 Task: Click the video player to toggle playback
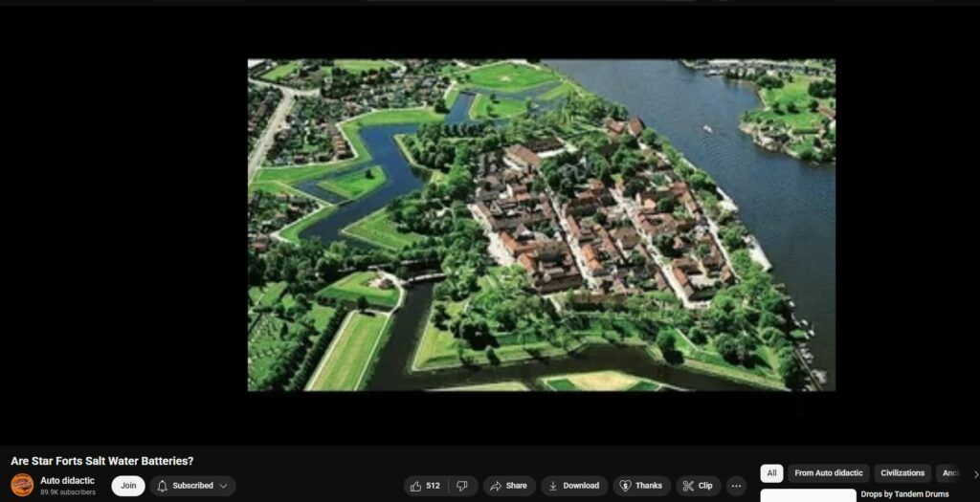541,225
